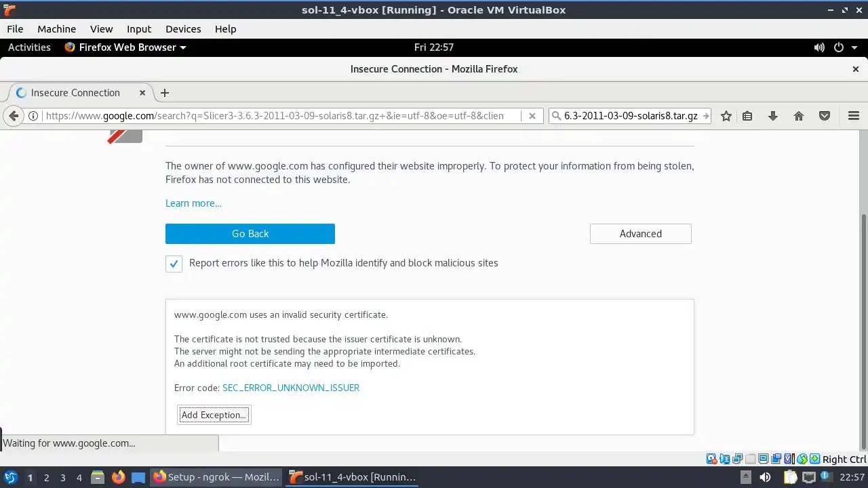
Task: Open VirtualBox Machine menu
Action: point(56,29)
